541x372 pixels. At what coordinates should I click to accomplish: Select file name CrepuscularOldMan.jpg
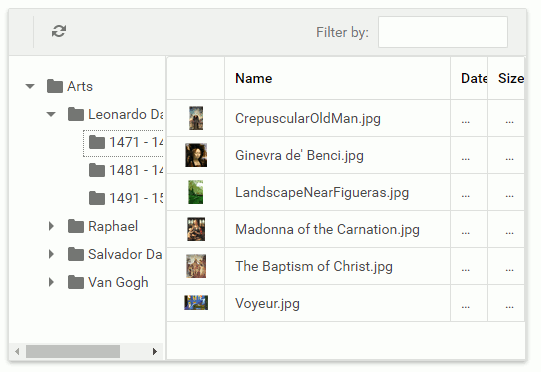[308, 118]
